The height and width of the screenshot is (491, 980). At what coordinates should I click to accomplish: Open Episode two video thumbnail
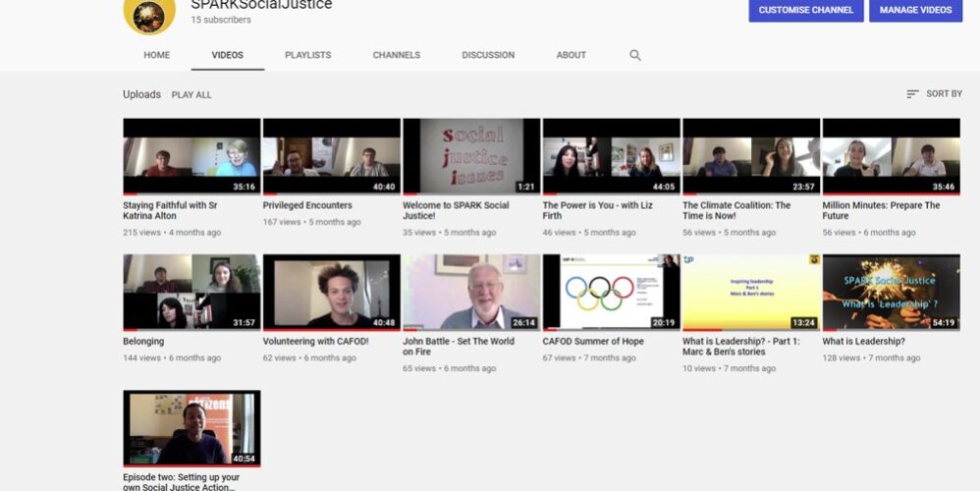click(x=191, y=428)
